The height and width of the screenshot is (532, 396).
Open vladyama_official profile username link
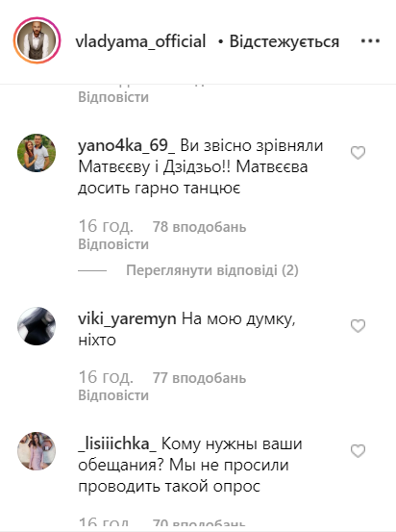coord(140,41)
